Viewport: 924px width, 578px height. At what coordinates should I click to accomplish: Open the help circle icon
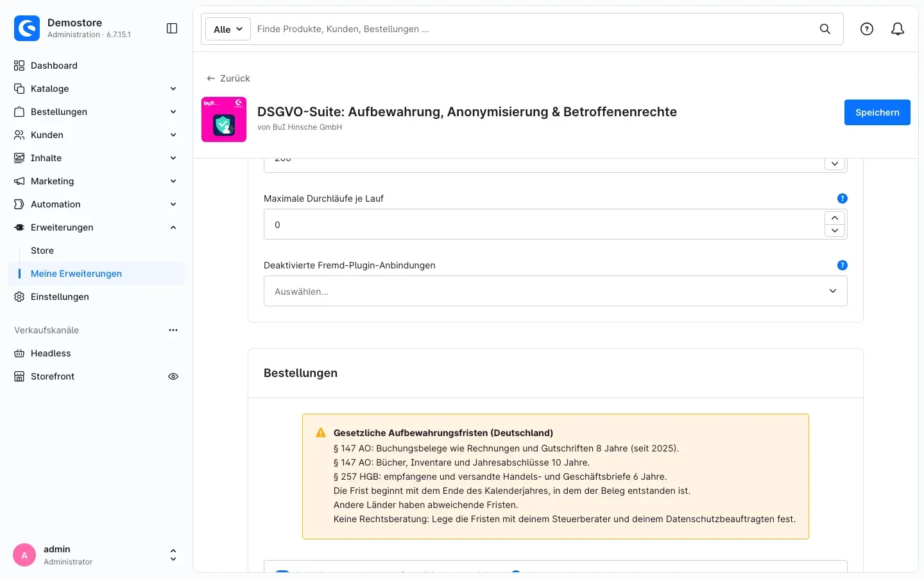pyautogui.click(x=867, y=29)
